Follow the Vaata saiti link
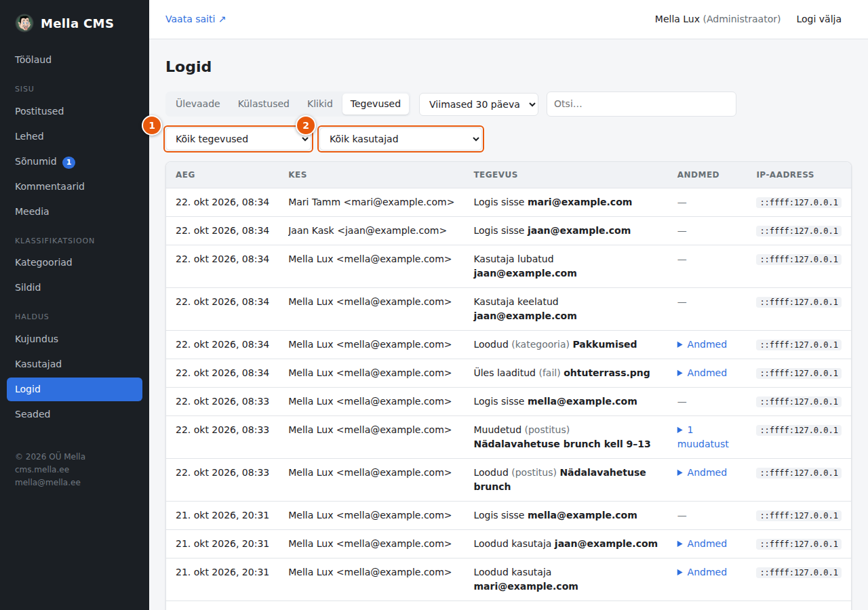The image size is (868, 610). pyautogui.click(x=196, y=19)
